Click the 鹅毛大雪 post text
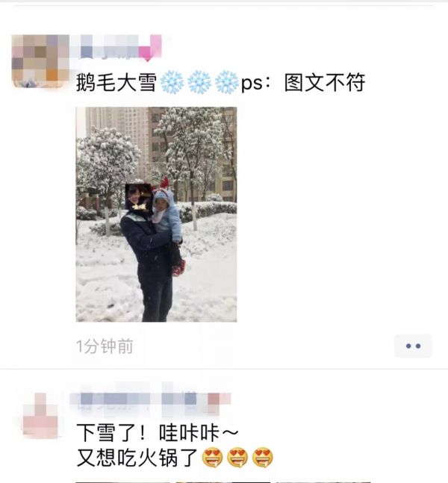Image resolution: width=448 pixels, height=483 pixels. (116, 83)
